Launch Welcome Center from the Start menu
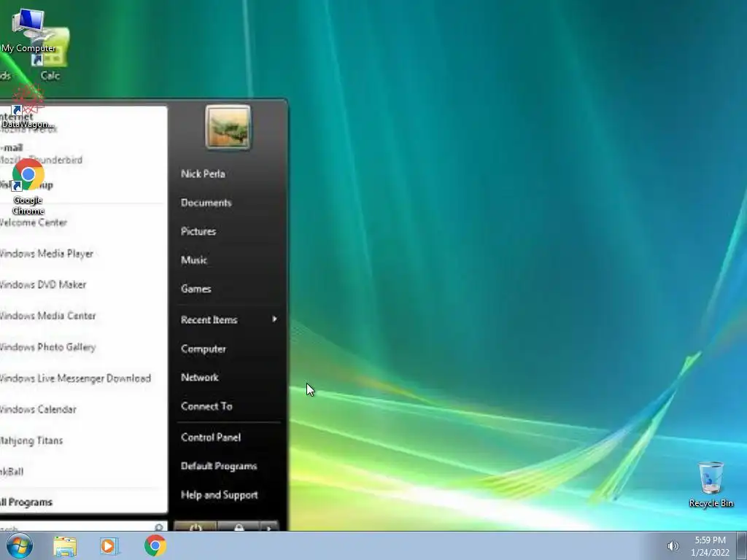Image resolution: width=747 pixels, height=560 pixels. pyautogui.click(x=34, y=222)
